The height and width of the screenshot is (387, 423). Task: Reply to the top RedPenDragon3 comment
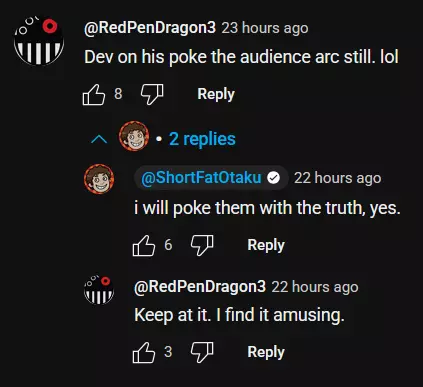(x=216, y=94)
